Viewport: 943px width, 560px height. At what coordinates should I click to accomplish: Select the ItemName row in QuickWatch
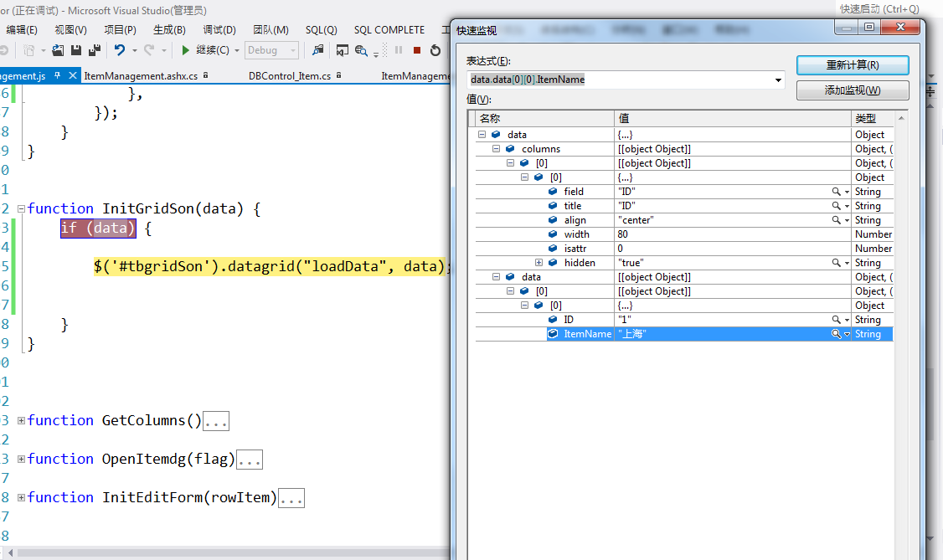coord(683,334)
